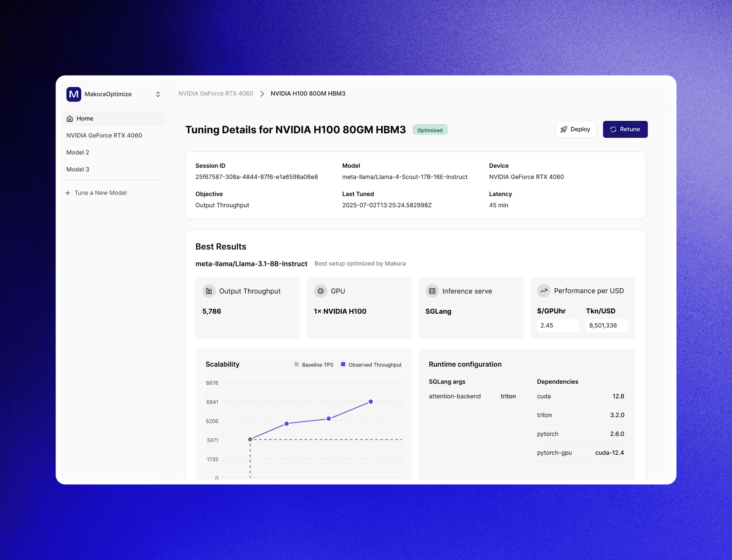Click the Retune button
The width and height of the screenshot is (732, 560).
coord(625,129)
